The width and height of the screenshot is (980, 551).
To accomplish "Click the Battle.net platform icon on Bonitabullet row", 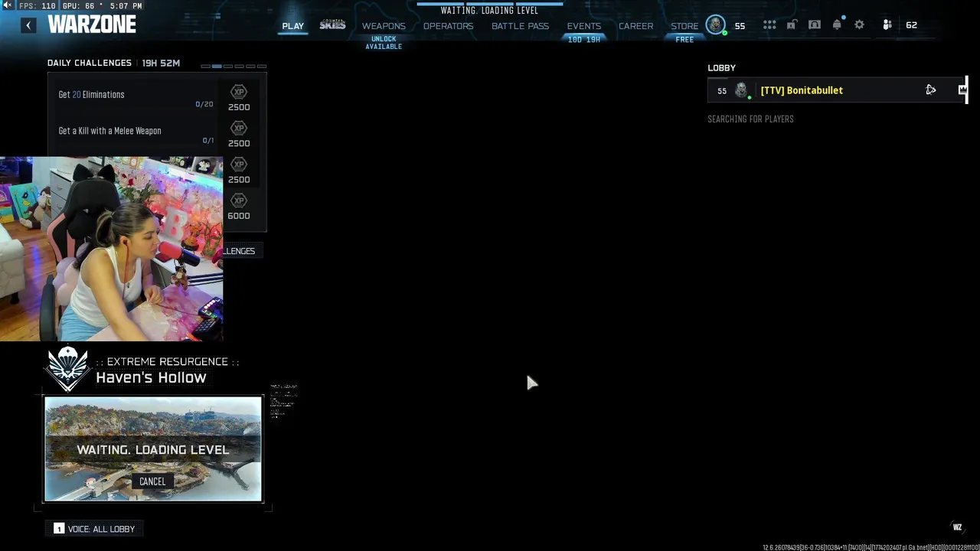I will [x=931, y=90].
